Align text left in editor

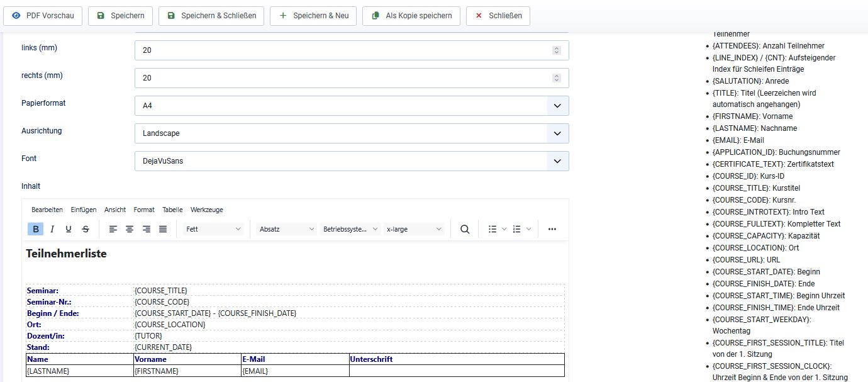click(113, 229)
